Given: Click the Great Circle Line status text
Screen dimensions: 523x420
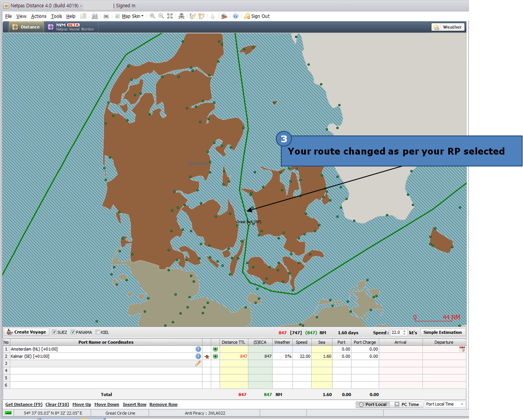Looking at the screenshot, I should pos(120,413).
